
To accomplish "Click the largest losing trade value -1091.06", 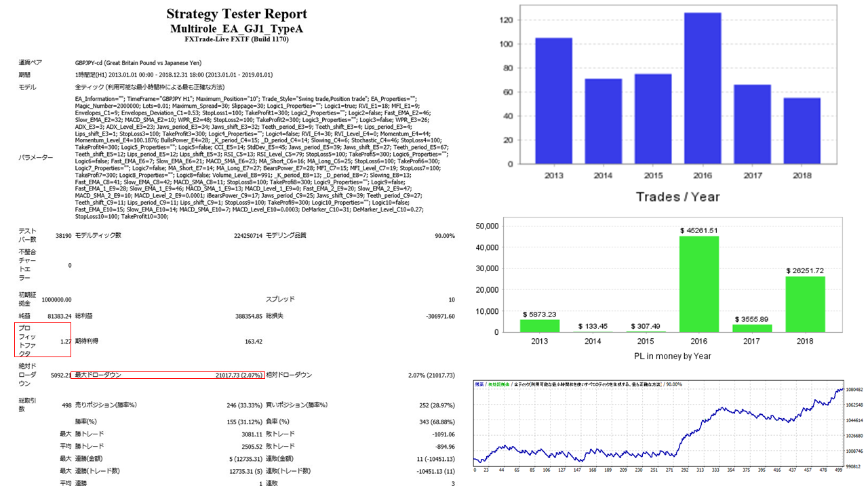I will click(x=443, y=434).
